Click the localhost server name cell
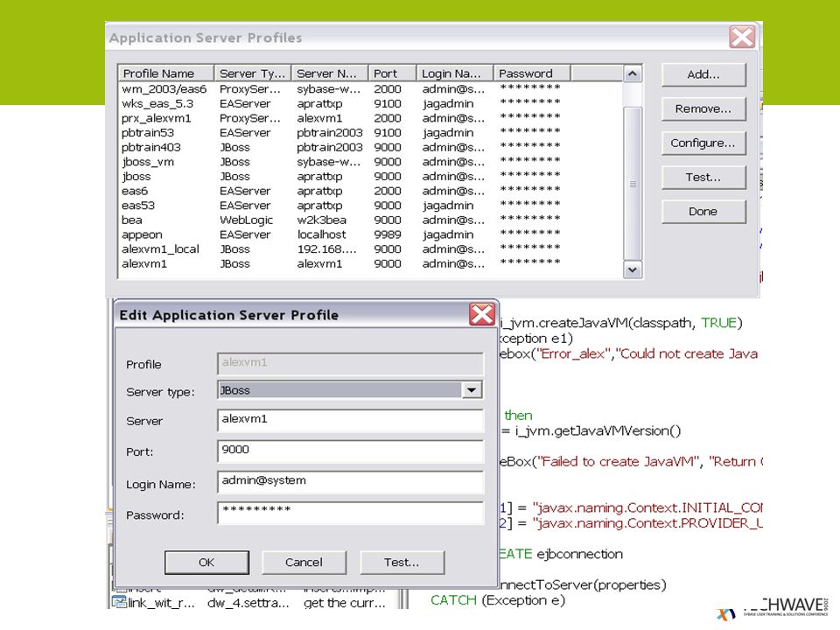 (x=321, y=234)
